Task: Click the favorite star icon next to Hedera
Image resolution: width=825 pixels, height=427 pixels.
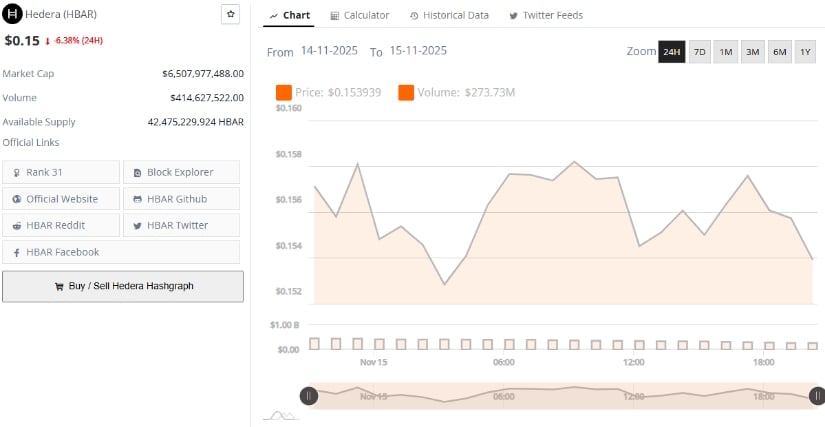Action: click(230, 14)
